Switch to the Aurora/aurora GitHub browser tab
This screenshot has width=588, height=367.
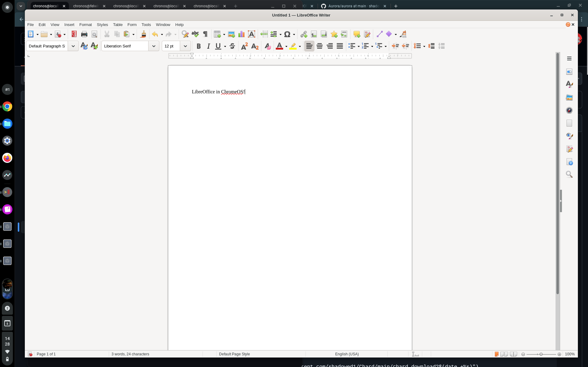(354, 6)
